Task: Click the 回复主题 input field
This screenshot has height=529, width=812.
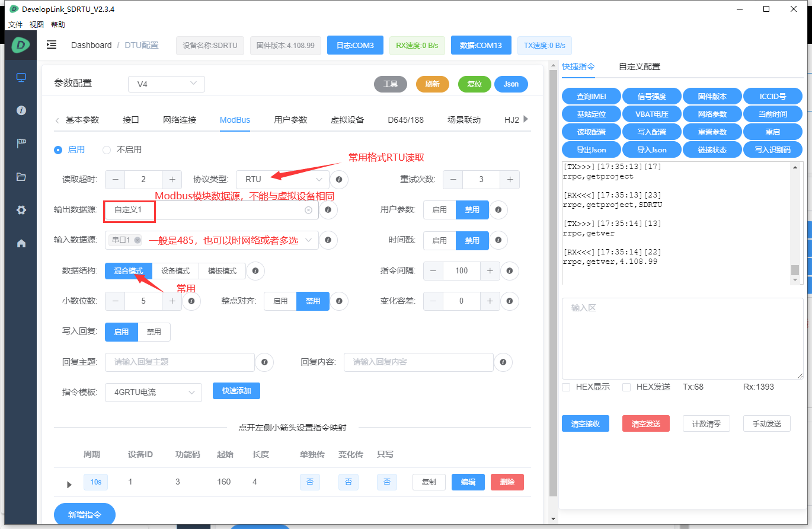Action: click(x=180, y=362)
